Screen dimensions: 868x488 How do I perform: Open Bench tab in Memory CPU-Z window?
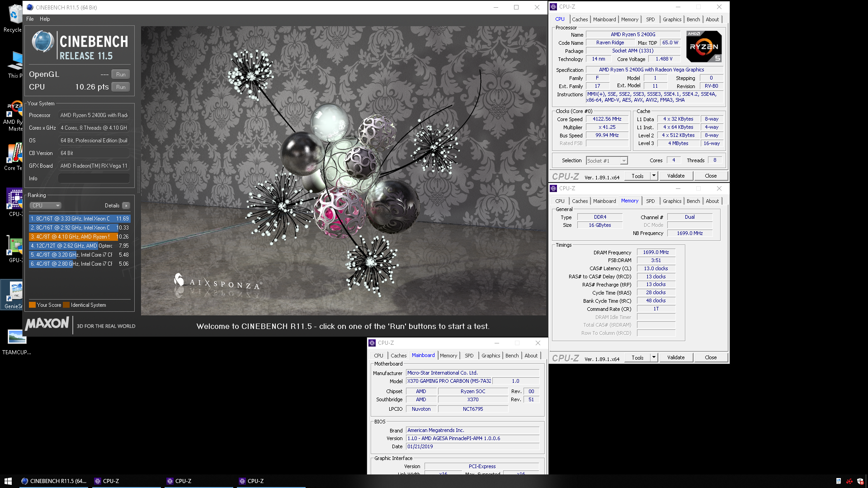click(x=693, y=201)
